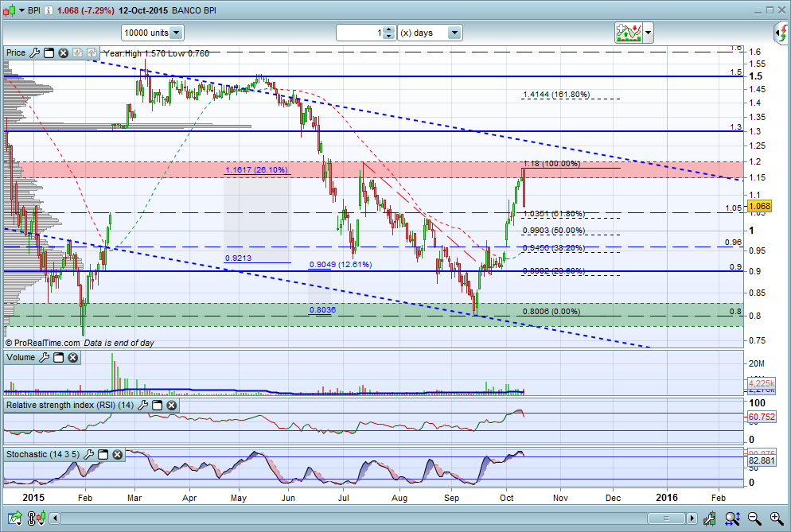Click the period number input field
Screen dimensions: 791x532
(360, 33)
